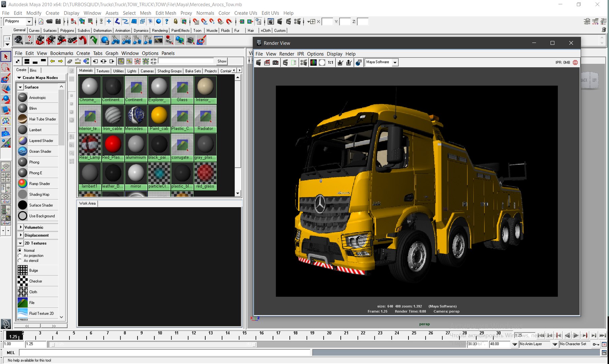Click the Show button in Hypershade toolbar
The height and width of the screenshot is (364, 609).
point(222,61)
